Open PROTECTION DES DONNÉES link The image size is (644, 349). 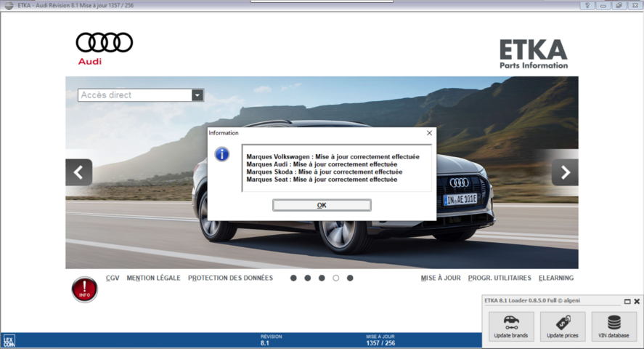click(x=230, y=278)
